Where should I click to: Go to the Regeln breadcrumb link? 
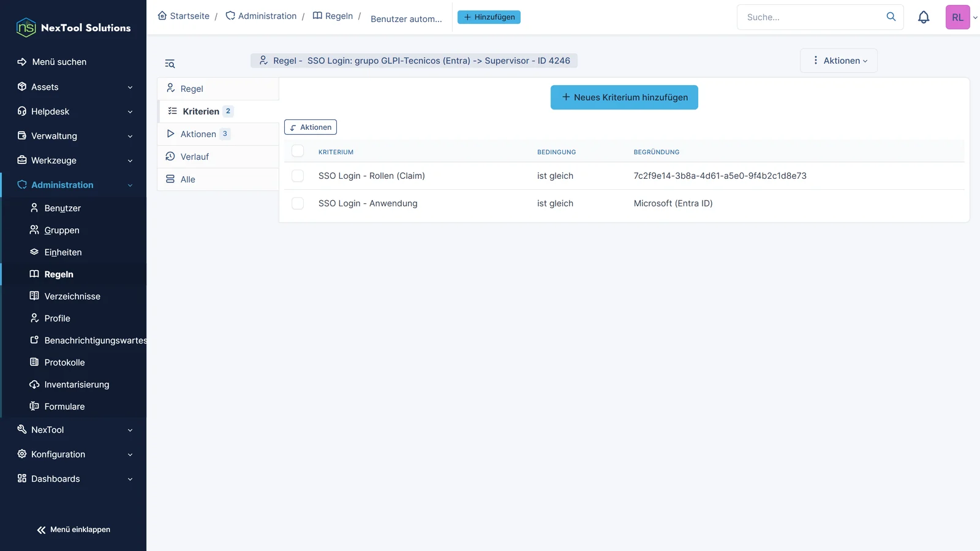click(333, 16)
